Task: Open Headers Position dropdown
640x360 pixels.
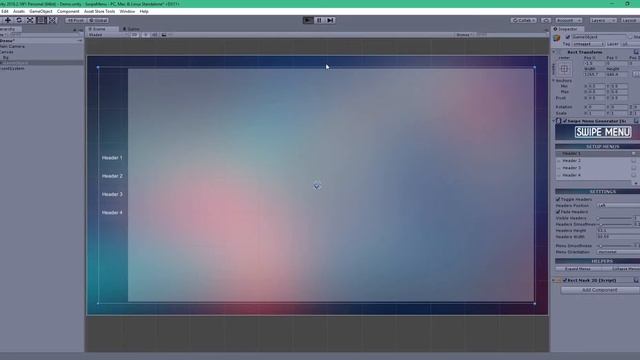Action: pos(618,205)
